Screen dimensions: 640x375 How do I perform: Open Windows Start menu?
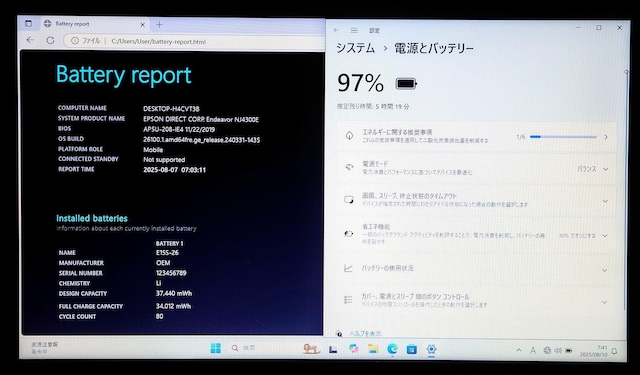216,348
